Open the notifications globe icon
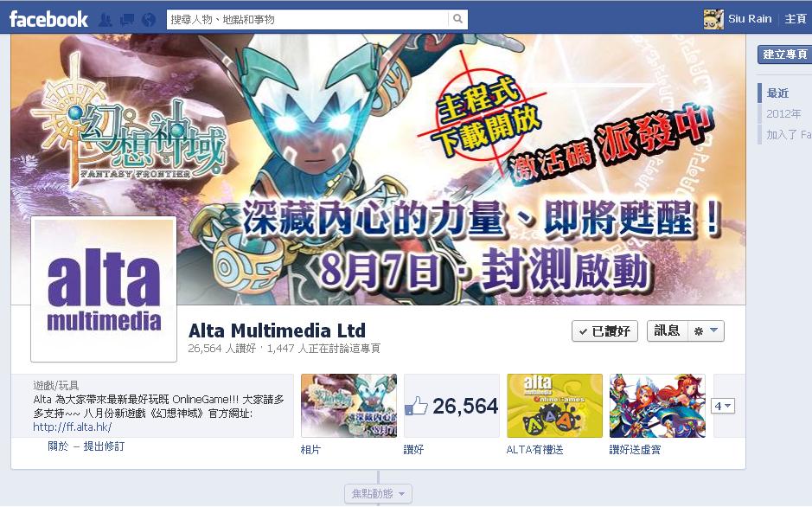812x507 pixels. [149, 20]
